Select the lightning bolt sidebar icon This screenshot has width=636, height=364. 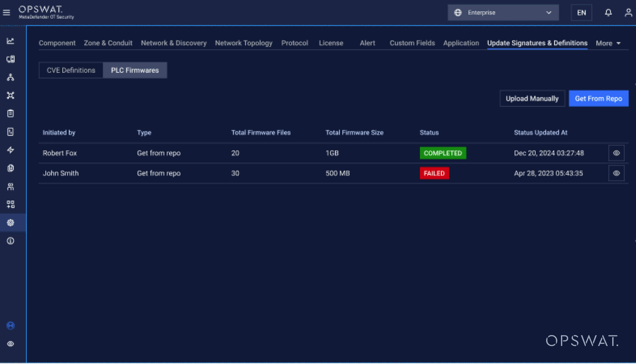(x=10, y=150)
